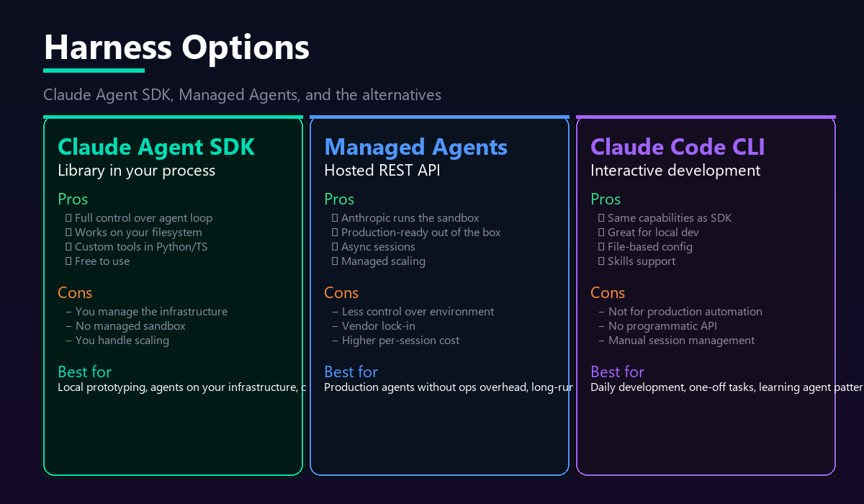
Task: Click Pros label in Claude Code CLI card
Action: (x=606, y=199)
